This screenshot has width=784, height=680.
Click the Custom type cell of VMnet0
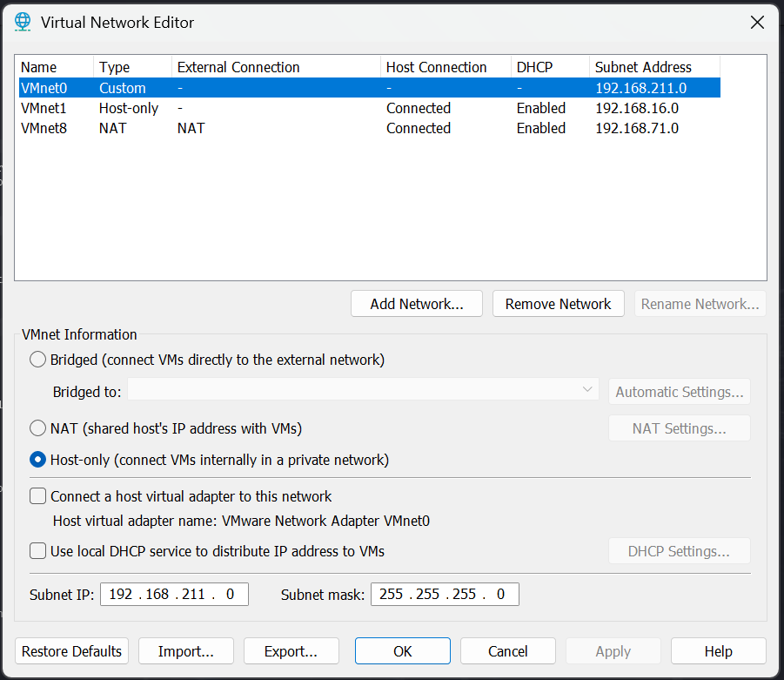click(123, 88)
